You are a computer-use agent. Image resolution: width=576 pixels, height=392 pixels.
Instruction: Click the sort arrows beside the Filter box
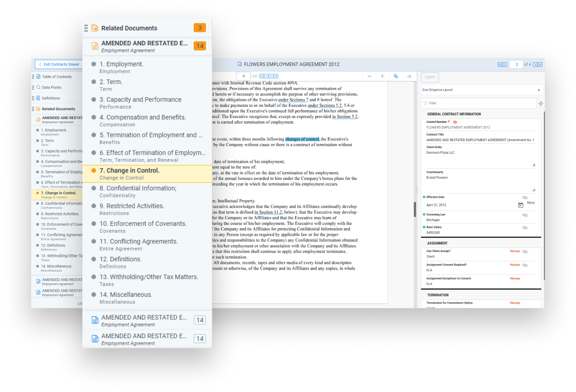point(541,104)
